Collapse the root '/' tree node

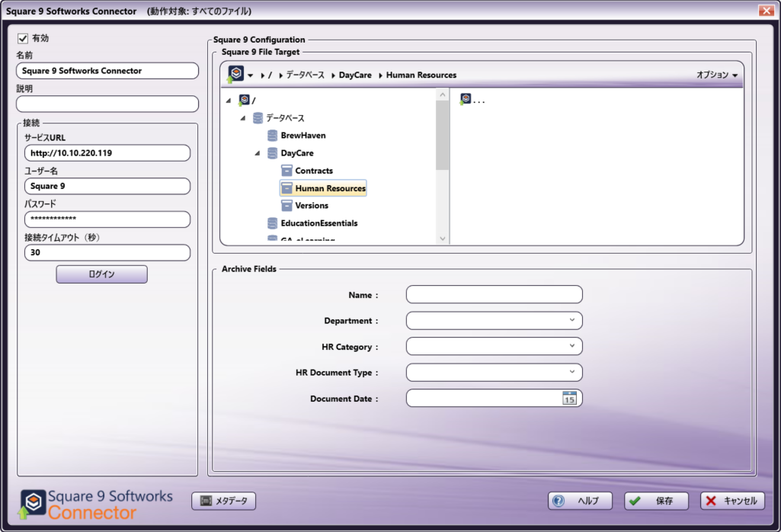click(229, 101)
